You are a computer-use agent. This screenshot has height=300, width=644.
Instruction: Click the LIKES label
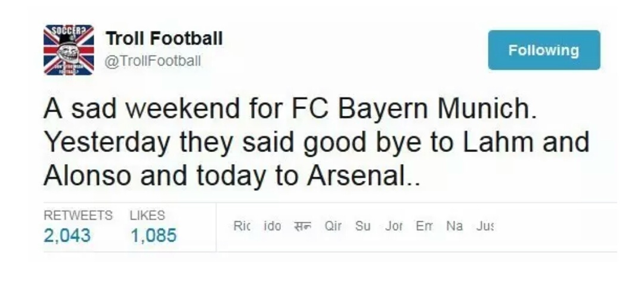[147, 215]
